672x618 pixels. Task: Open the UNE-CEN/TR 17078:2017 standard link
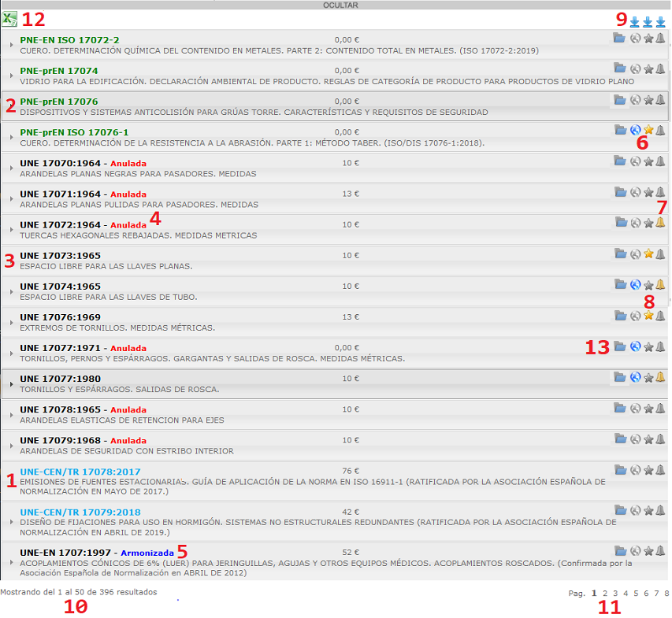coord(80,470)
